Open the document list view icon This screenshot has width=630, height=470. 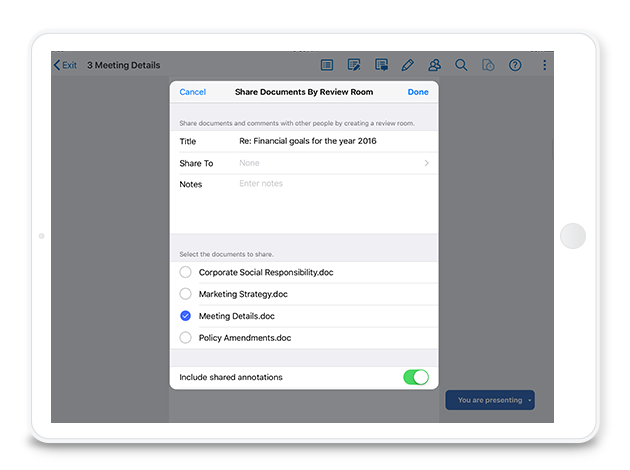(327, 65)
